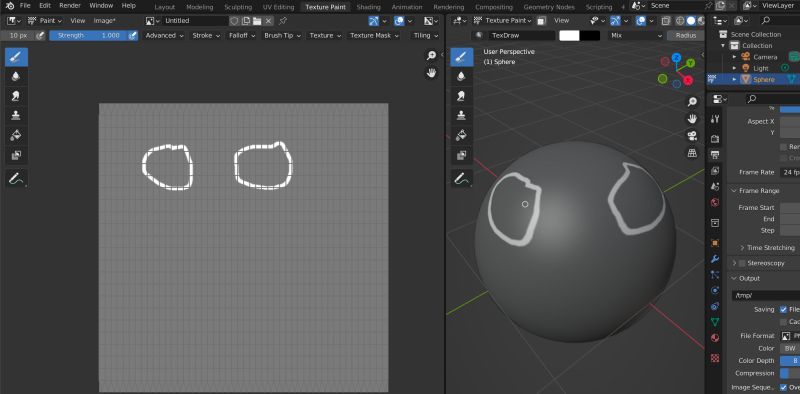Switch to the Sculpting workspace tab
Screen dimensions: 800x394
pyautogui.click(x=238, y=7)
